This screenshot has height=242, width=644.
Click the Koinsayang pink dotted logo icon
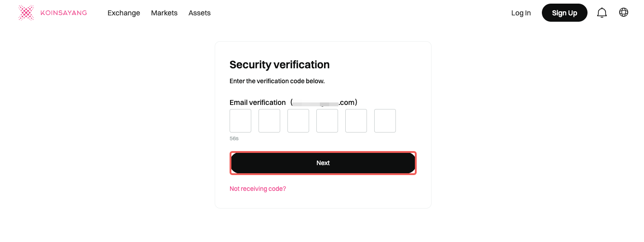tap(26, 13)
